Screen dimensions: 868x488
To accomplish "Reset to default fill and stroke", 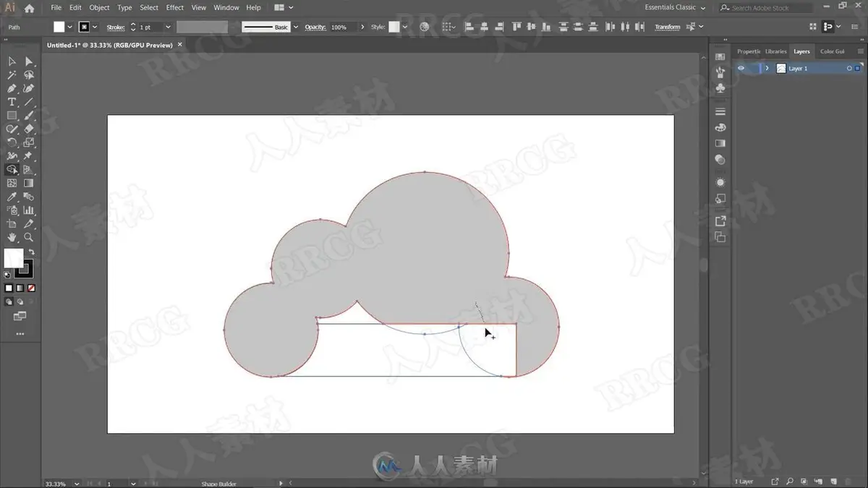I will [8, 275].
